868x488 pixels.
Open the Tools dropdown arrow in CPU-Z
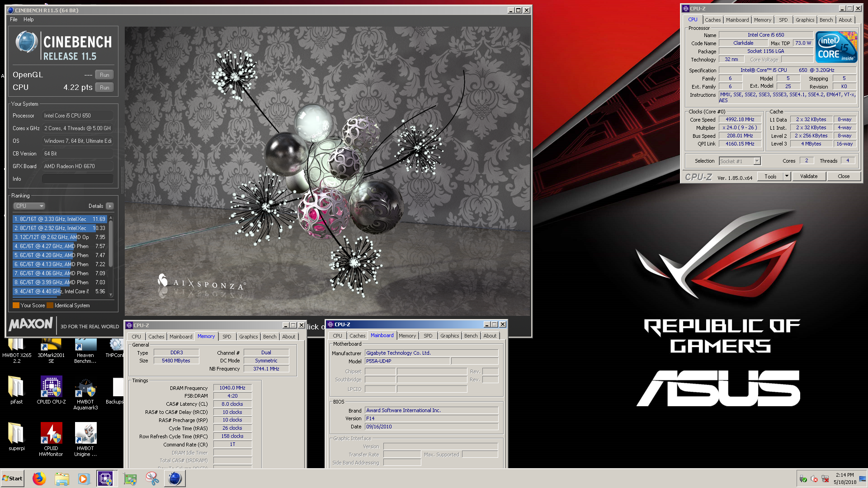[x=787, y=176]
